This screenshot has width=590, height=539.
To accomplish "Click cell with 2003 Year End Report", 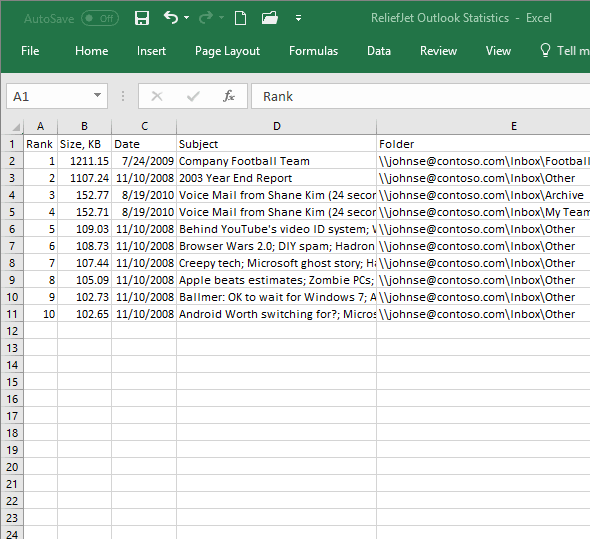I will pyautogui.click(x=277, y=178).
